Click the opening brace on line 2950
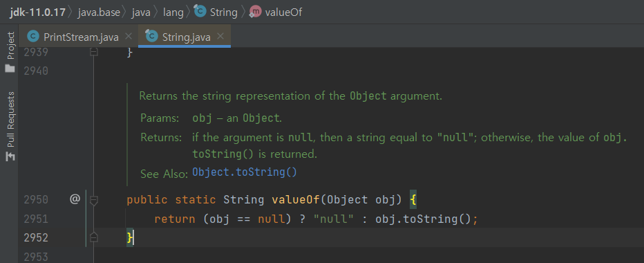This screenshot has height=263, width=644. [x=413, y=200]
